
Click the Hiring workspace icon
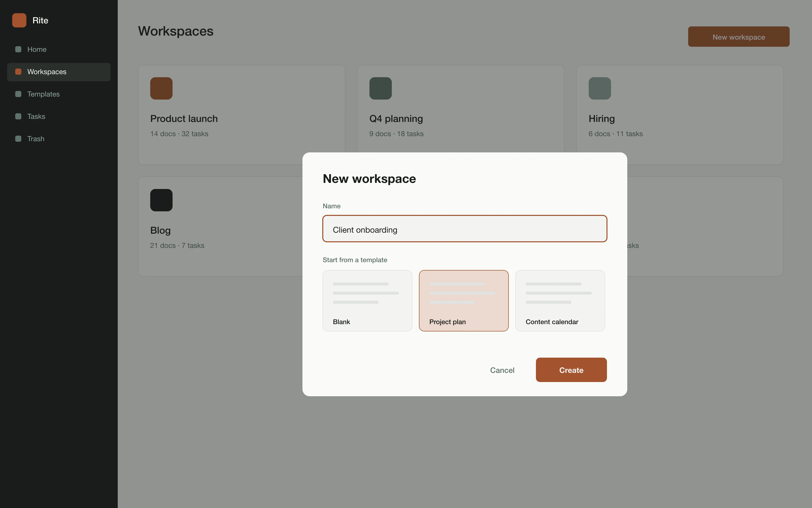tap(600, 88)
